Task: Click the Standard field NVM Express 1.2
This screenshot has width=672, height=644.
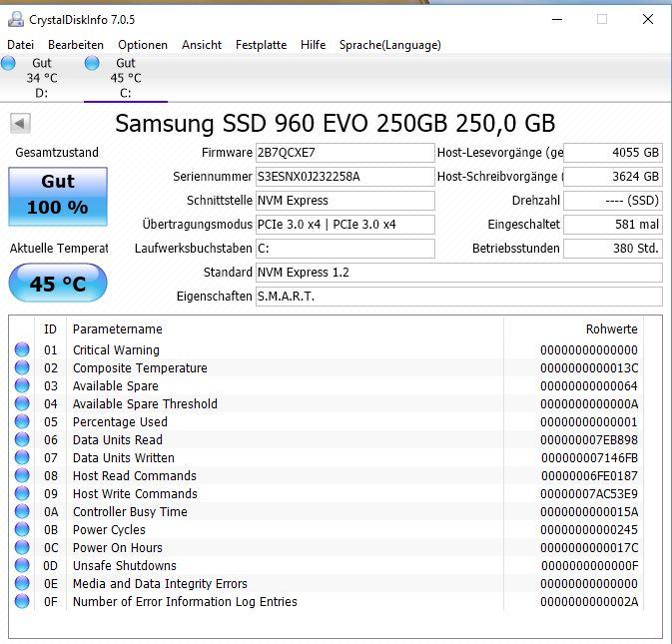Action: coord(459,273)
